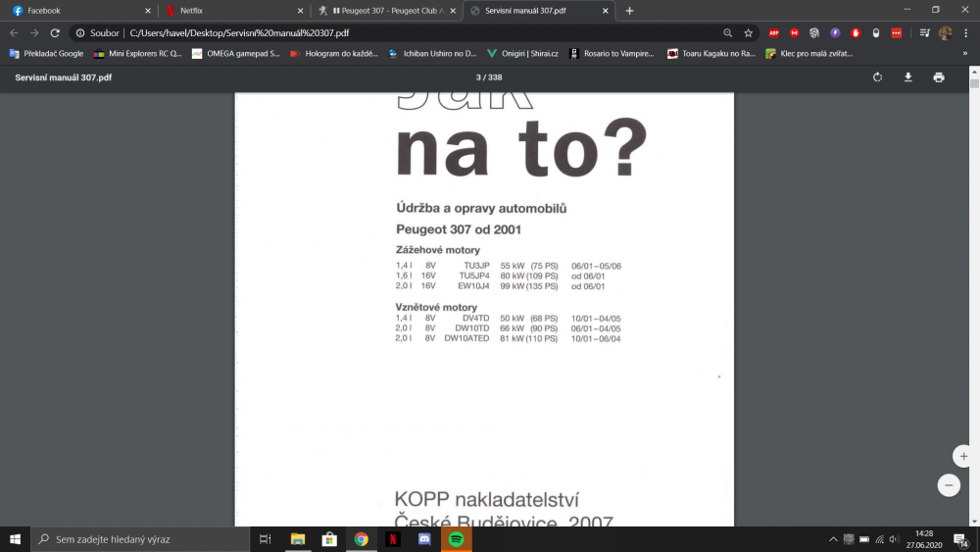Click the text Peugeot 307 od 2001
This screenshot has width=980, height=552.
(458, 229)
